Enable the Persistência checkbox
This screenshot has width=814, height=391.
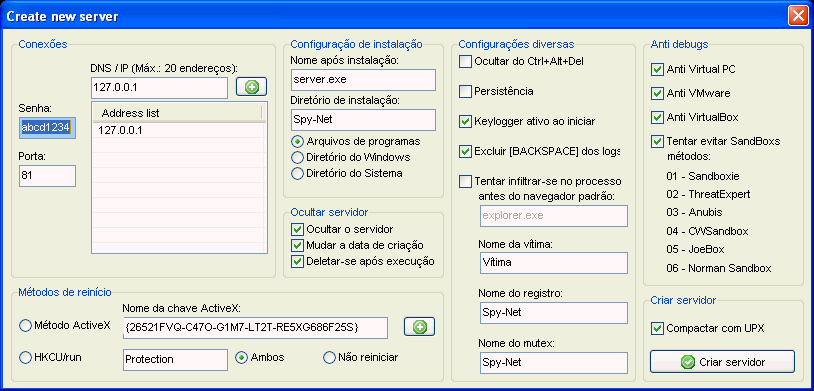coord(465,91)
